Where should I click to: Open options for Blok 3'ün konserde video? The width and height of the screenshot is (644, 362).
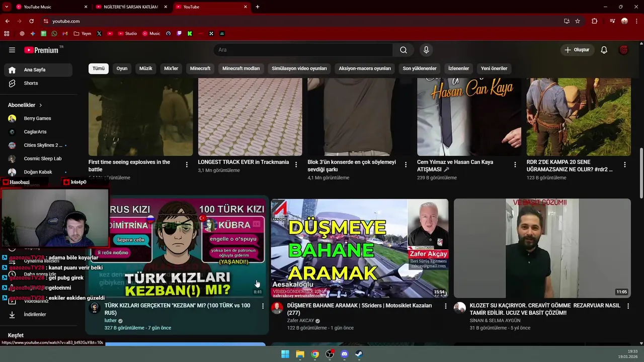(406, 164)
